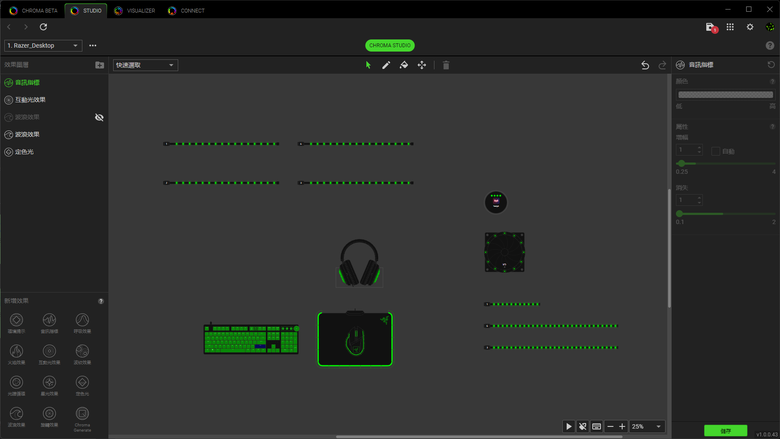Open the quick selection dropdown

click(145, 65)
